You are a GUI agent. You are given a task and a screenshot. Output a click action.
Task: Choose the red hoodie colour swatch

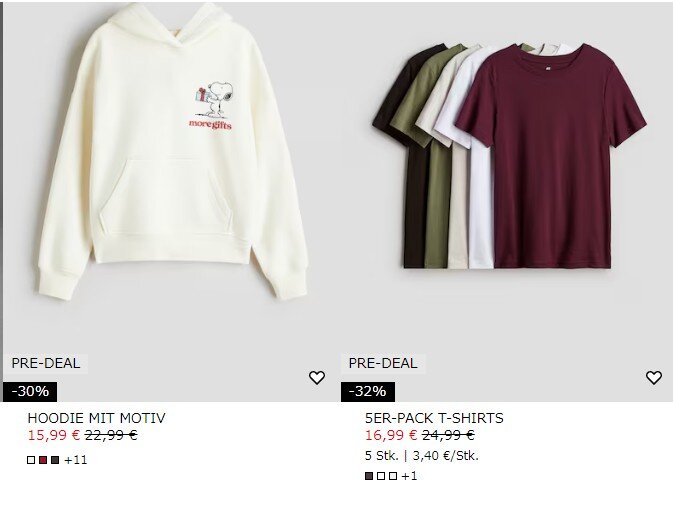click(x=43, y=460)
